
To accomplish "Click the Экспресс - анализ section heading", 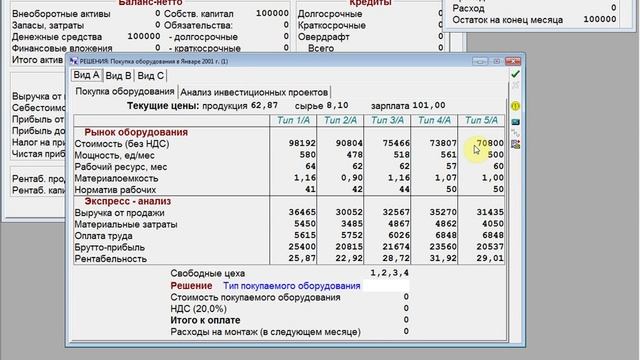I will click(x=127, y=201).
